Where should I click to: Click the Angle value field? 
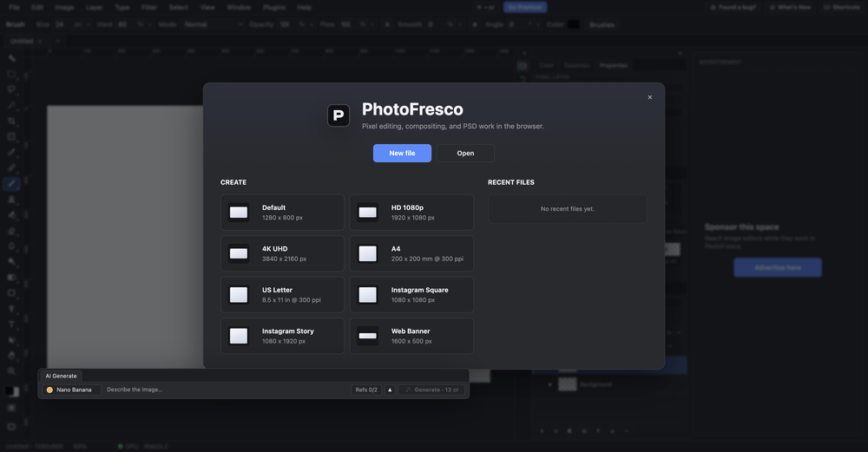pos(517,24)
